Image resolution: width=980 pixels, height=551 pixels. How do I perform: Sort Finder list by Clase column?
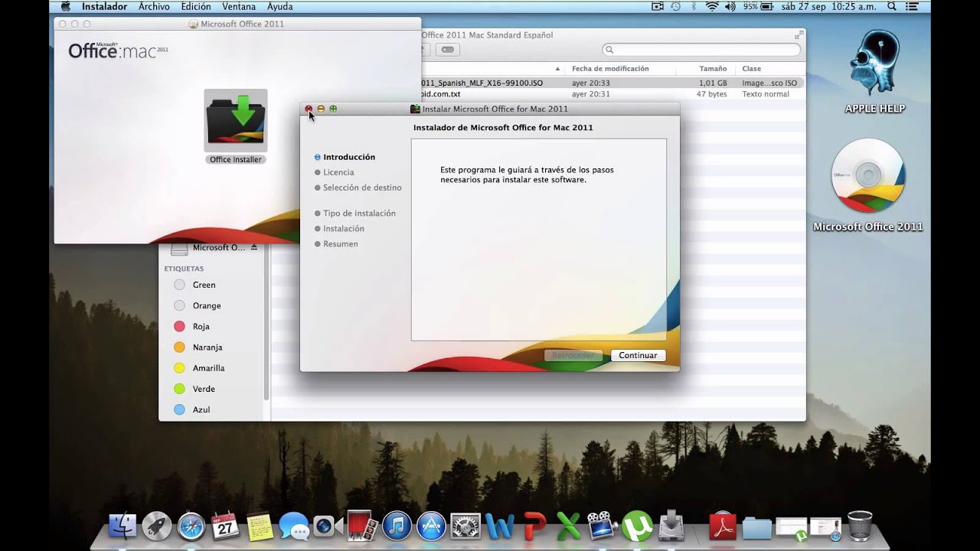coord(751,68)
